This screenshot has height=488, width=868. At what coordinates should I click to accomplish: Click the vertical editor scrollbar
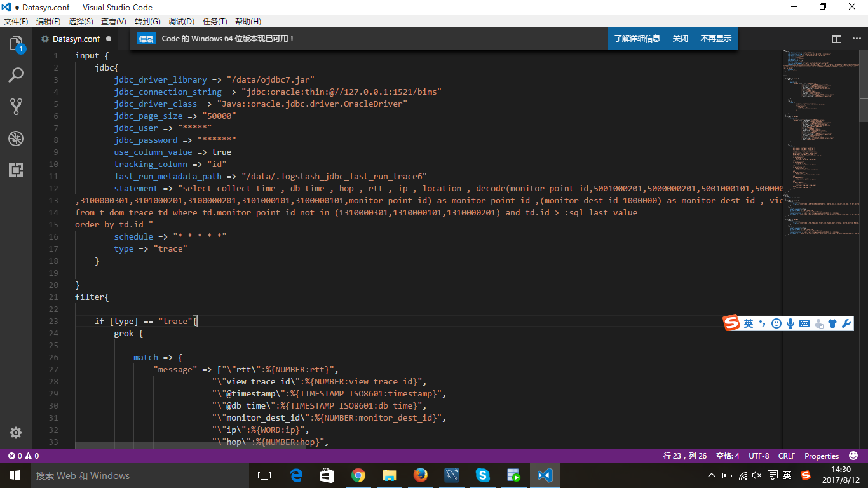864,86
